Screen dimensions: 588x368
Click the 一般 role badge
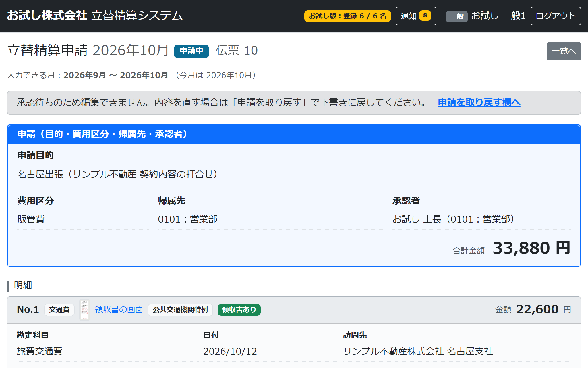click(457, 16)
